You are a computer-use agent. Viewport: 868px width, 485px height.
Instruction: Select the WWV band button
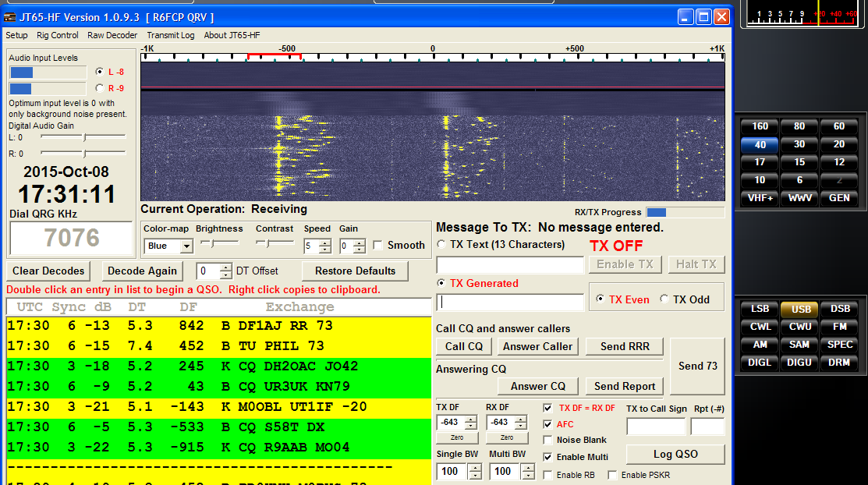(801, 197)
